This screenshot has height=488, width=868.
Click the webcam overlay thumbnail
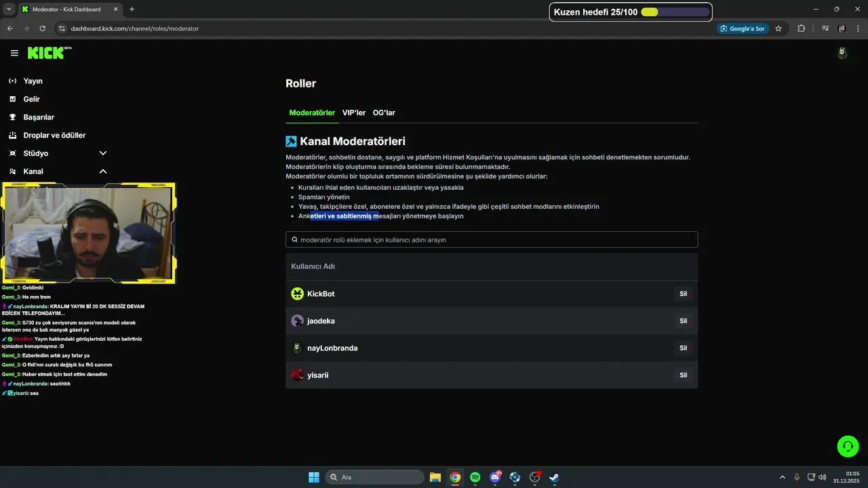tap(89, 233)
